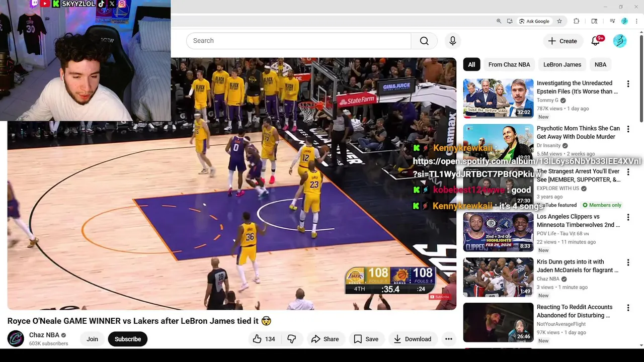
Task: Open the notifications bell
Action: [596, 41]
